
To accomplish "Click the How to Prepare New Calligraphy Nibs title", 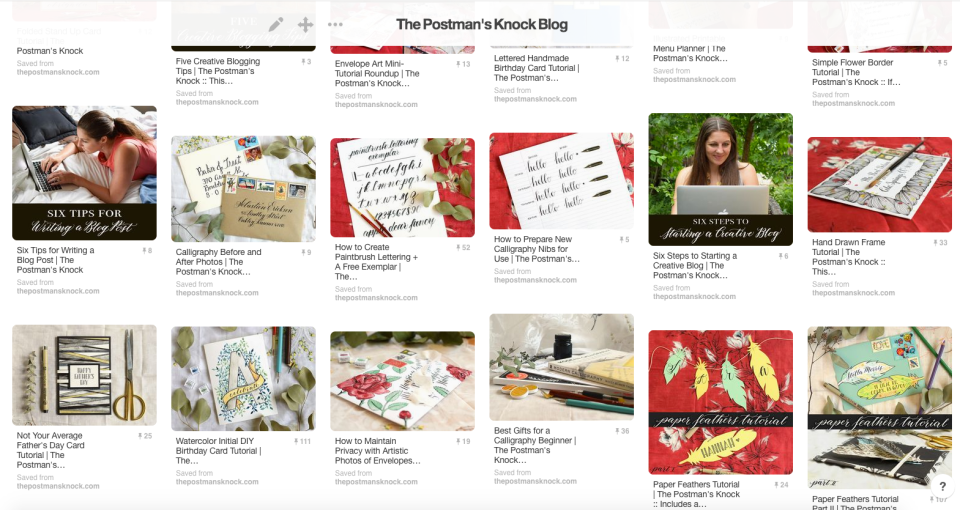I will coord(537,249).
